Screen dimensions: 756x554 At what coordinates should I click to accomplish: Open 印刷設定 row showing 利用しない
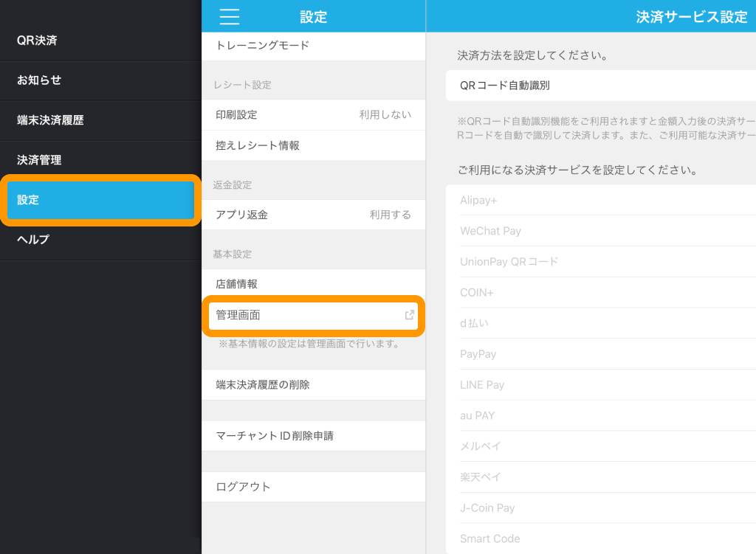coord(313,115)
